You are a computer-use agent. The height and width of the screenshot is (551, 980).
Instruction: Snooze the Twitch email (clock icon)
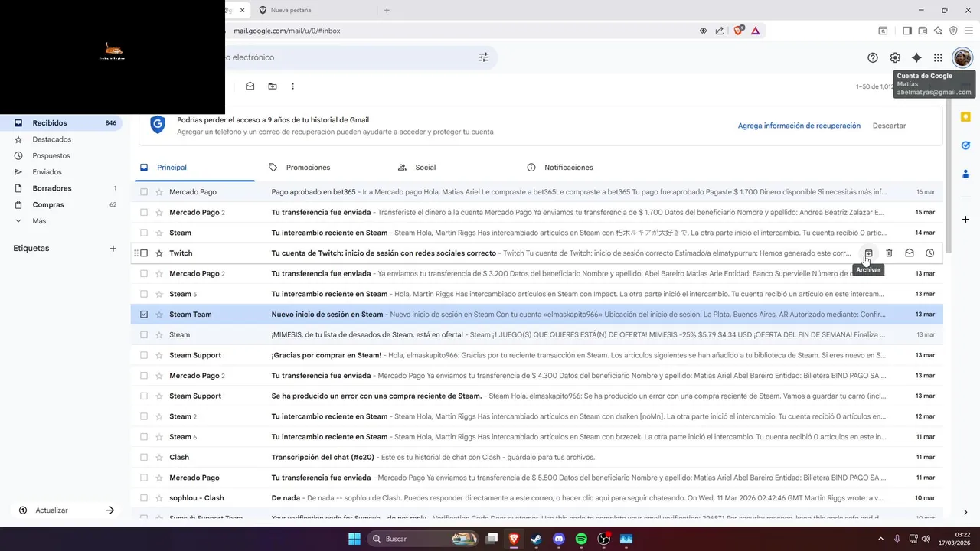(x=929, y=253)
